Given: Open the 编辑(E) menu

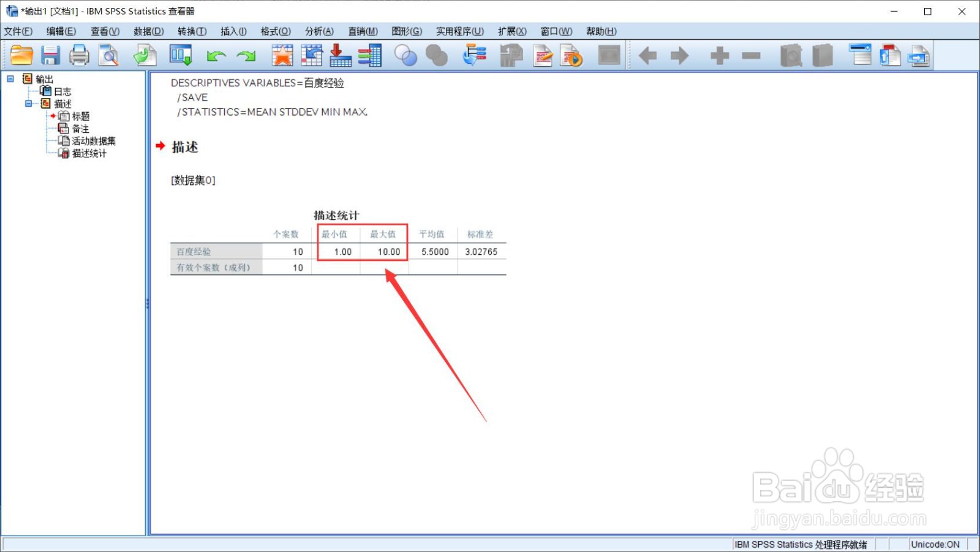Looking at the screenshot, I should [61, 31].
